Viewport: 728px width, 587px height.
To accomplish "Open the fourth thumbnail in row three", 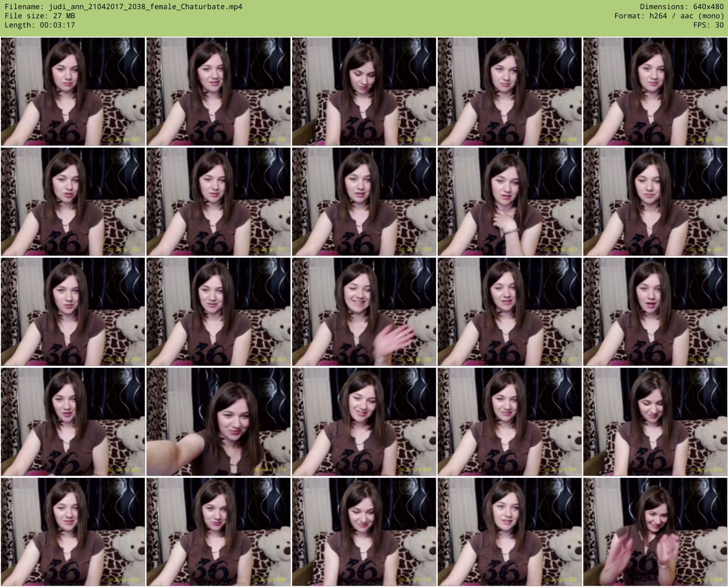I will [x=509, y=312].
